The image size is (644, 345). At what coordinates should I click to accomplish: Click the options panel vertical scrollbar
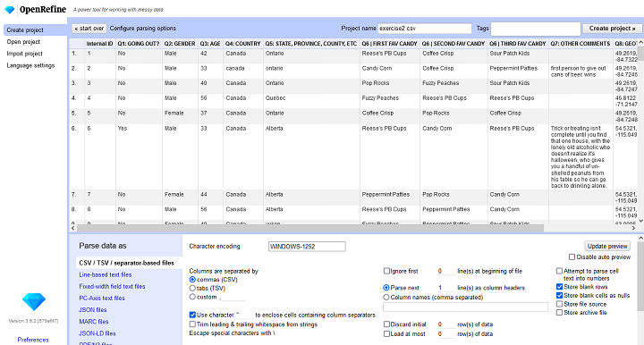click(640, 277)
